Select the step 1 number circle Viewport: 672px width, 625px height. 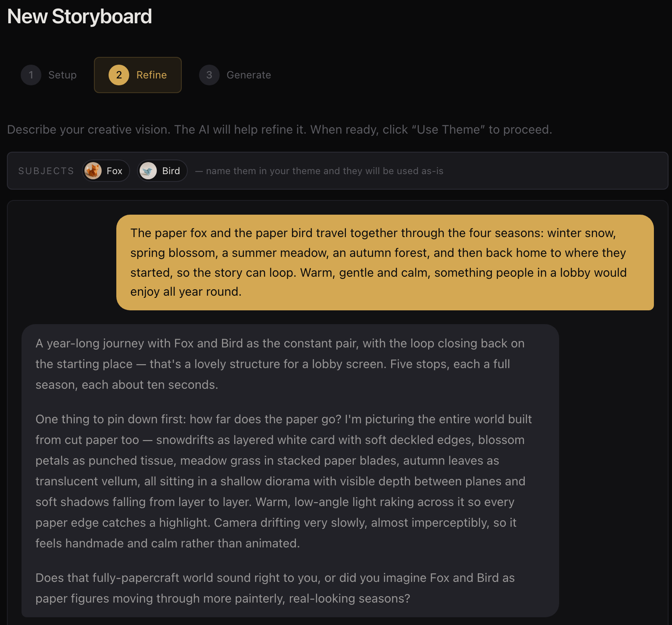31,75
